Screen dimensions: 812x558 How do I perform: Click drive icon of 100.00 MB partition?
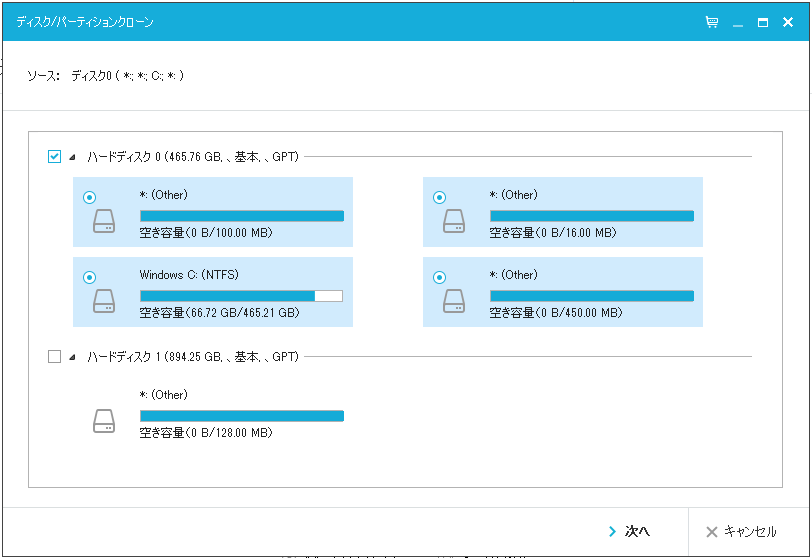click(x=105, y=221)
